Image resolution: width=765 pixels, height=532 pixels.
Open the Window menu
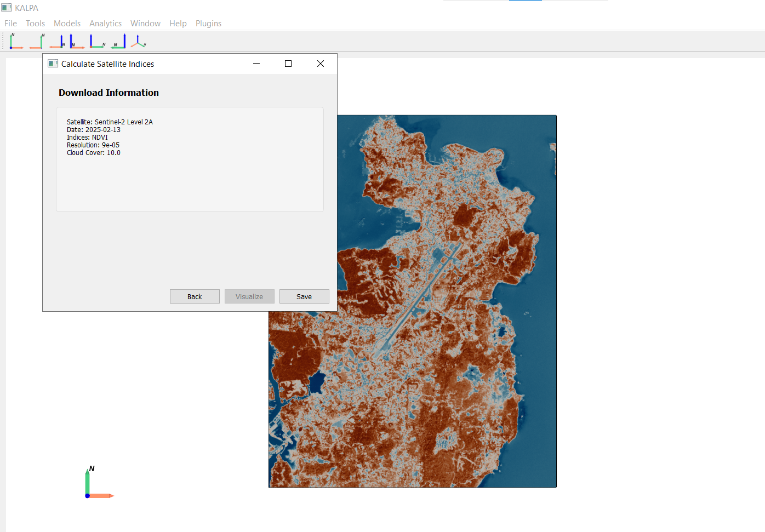145,24
